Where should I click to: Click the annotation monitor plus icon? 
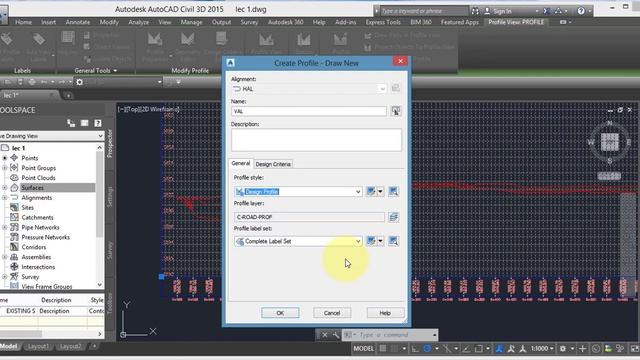coord(582,349)
